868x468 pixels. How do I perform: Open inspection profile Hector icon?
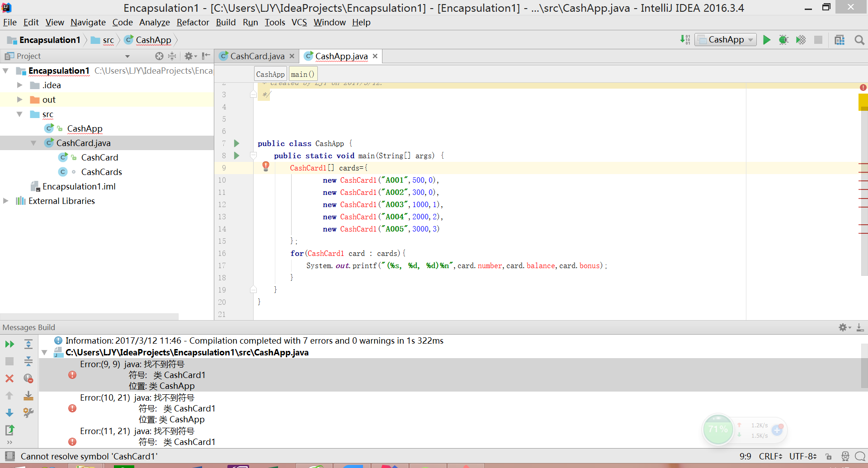point(845,456)
